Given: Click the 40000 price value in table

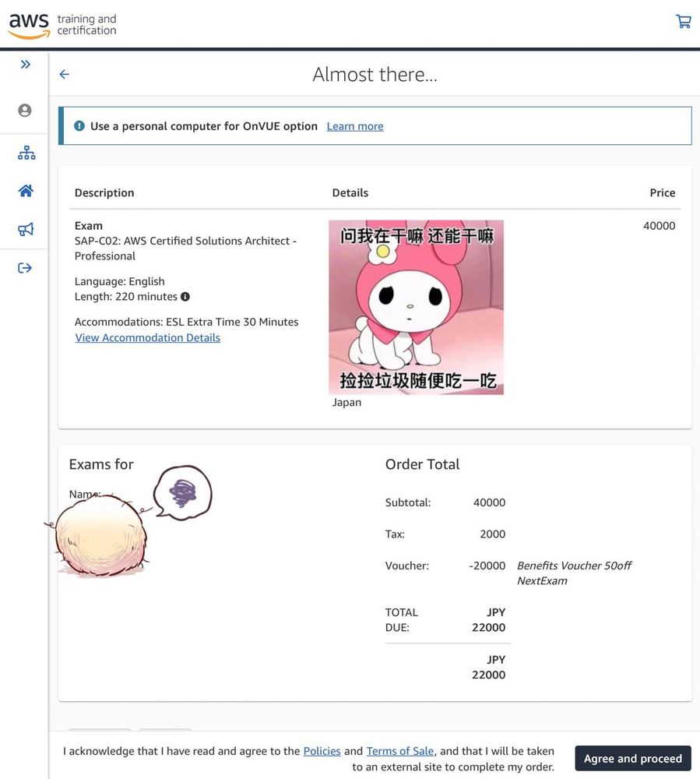Looking at the screenshot, I should pyautogui.click(x=659, y=226).
